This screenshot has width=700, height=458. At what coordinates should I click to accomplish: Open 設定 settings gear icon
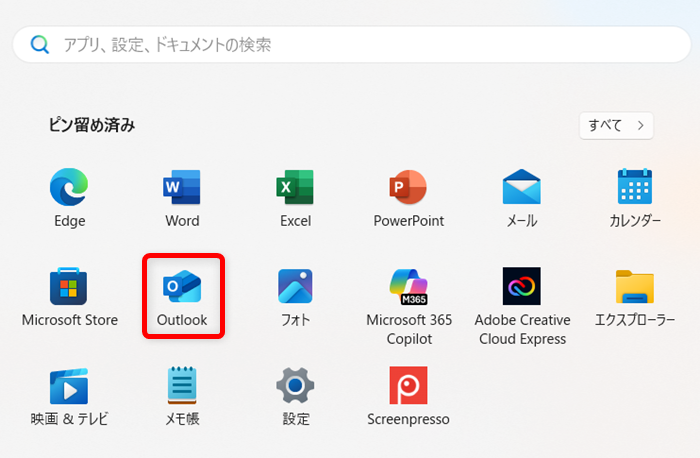(295, 386)
